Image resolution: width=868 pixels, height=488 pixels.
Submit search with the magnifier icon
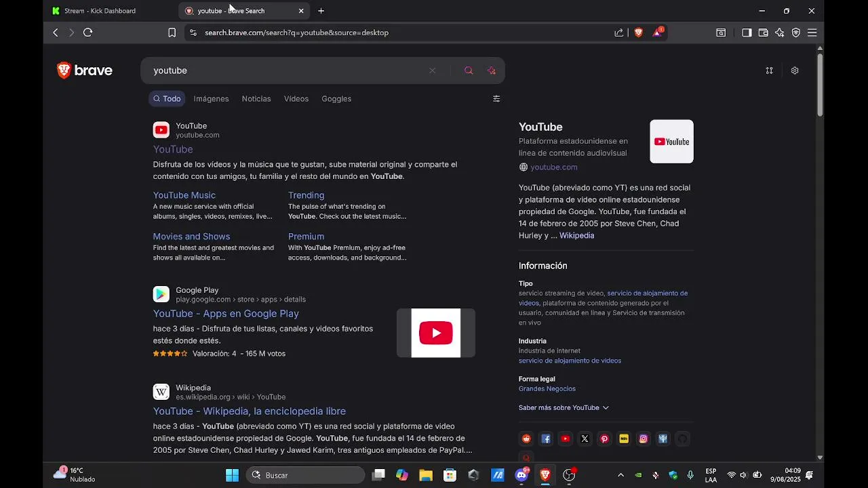[x=469, y=70]
